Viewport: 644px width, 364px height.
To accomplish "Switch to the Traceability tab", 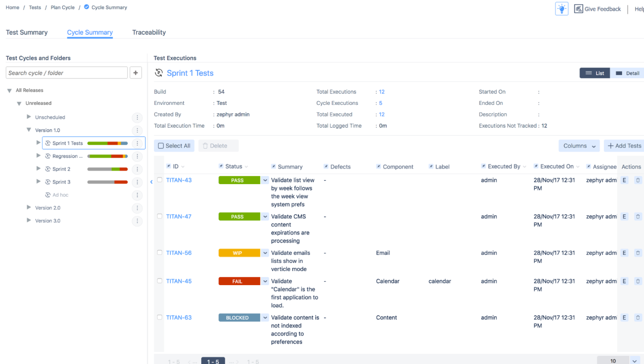I will point(149,32).
